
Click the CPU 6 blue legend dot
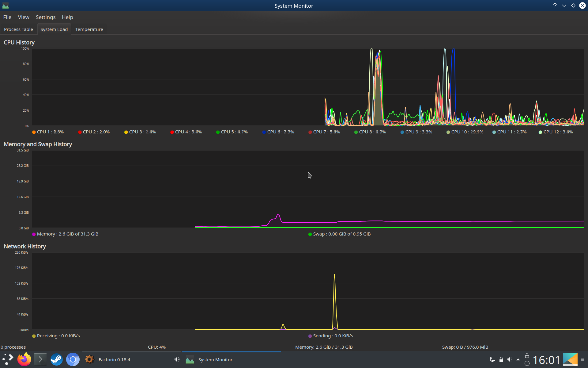264,132
